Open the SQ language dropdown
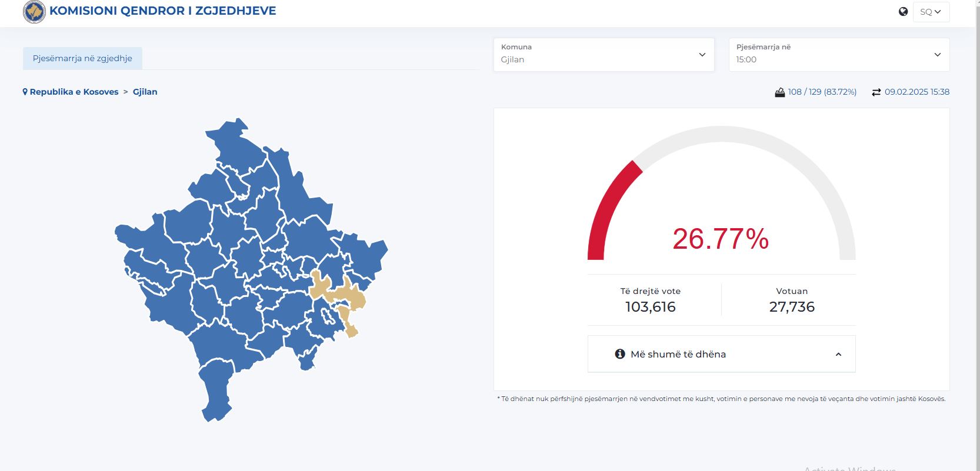This screenshot has height=471, width=980. (x=931, y=12)
